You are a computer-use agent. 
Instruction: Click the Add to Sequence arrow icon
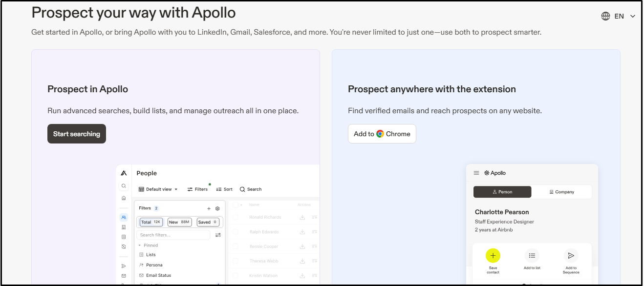click(571, 255)
